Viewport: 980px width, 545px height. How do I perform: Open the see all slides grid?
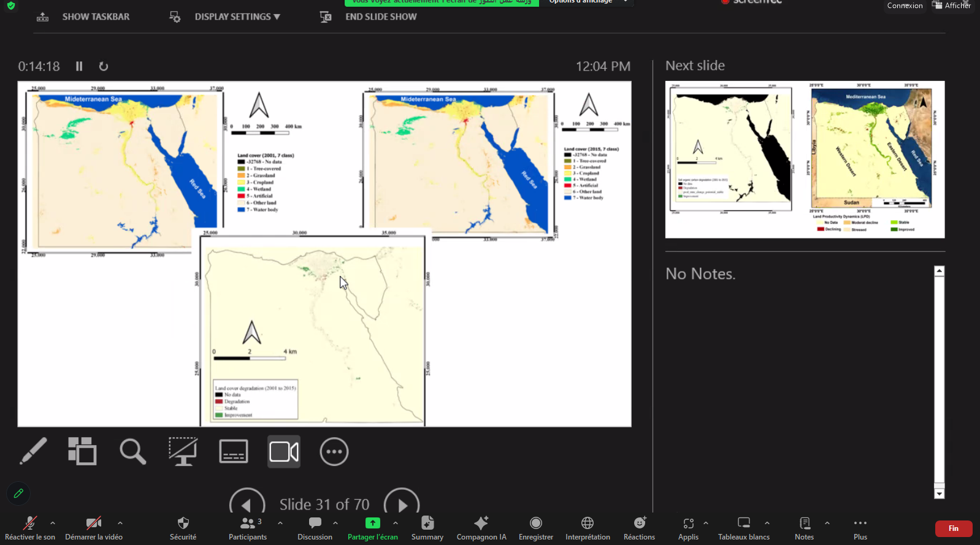82,452
